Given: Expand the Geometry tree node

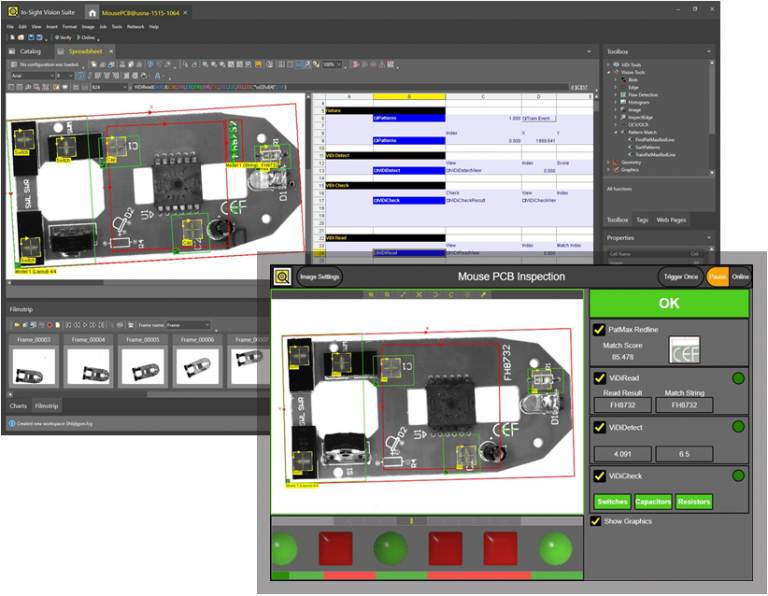Looking at the screenshot, I should (609, 162).
